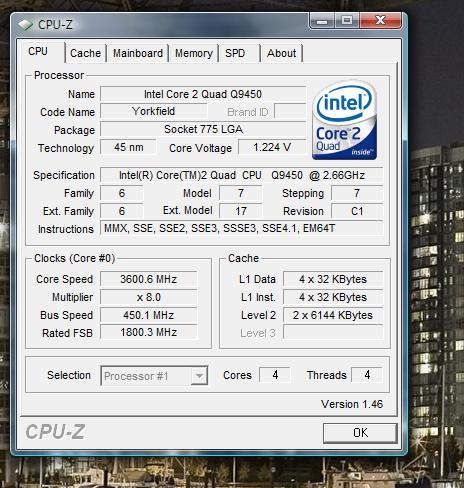This screenshot has height=488, width=464.
Task: Click the Revision value C1
Action: (x=357, y=211)
